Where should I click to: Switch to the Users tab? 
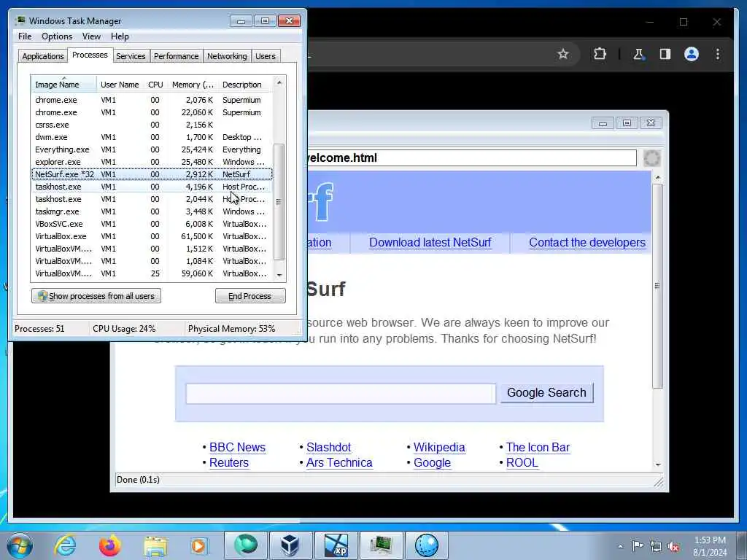click(x=266, y=56)
